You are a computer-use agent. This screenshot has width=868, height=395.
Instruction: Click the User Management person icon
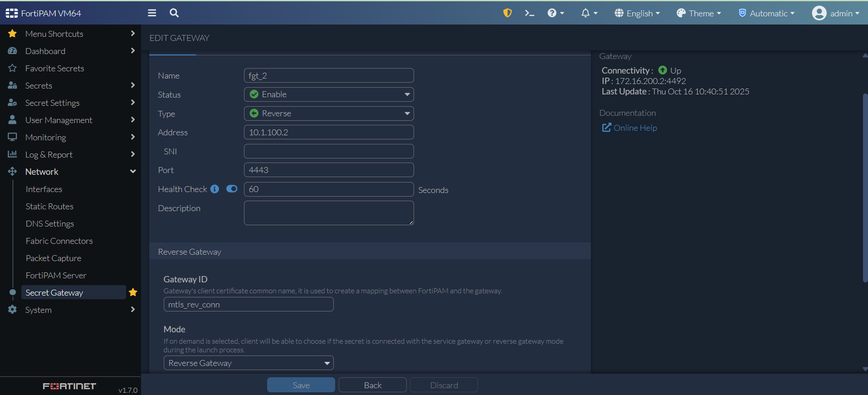click(x=12, y=120)
